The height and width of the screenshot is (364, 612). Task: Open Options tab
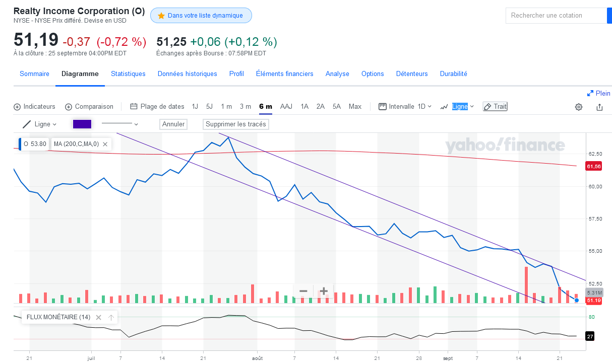pos(373,74)
